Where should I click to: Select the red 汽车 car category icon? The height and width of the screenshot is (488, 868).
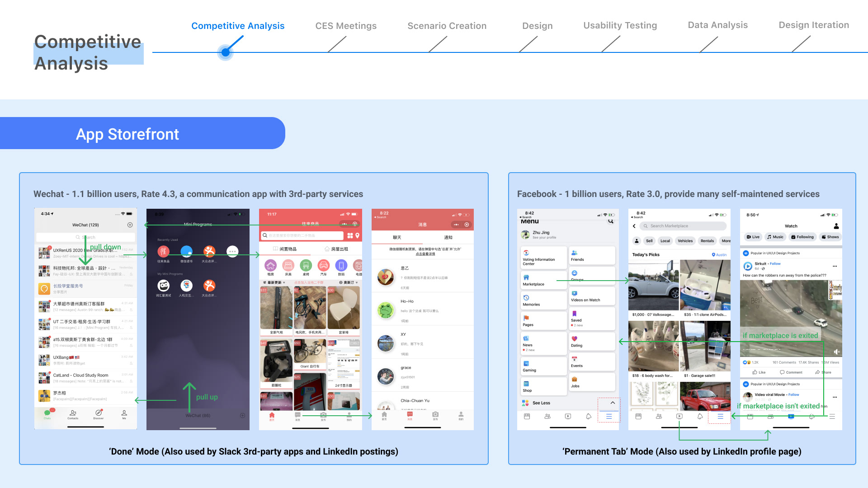click(x=324, y=266)
